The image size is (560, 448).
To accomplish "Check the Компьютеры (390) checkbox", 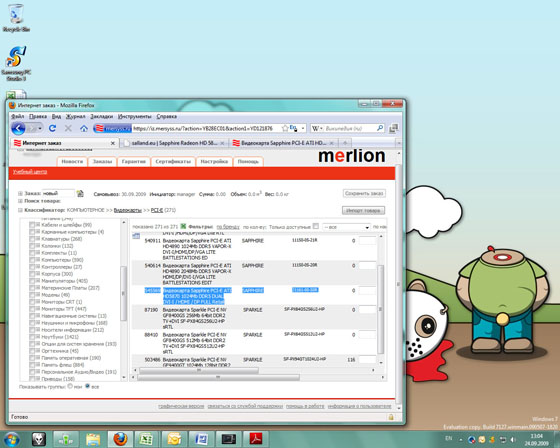I will point(32,260).
